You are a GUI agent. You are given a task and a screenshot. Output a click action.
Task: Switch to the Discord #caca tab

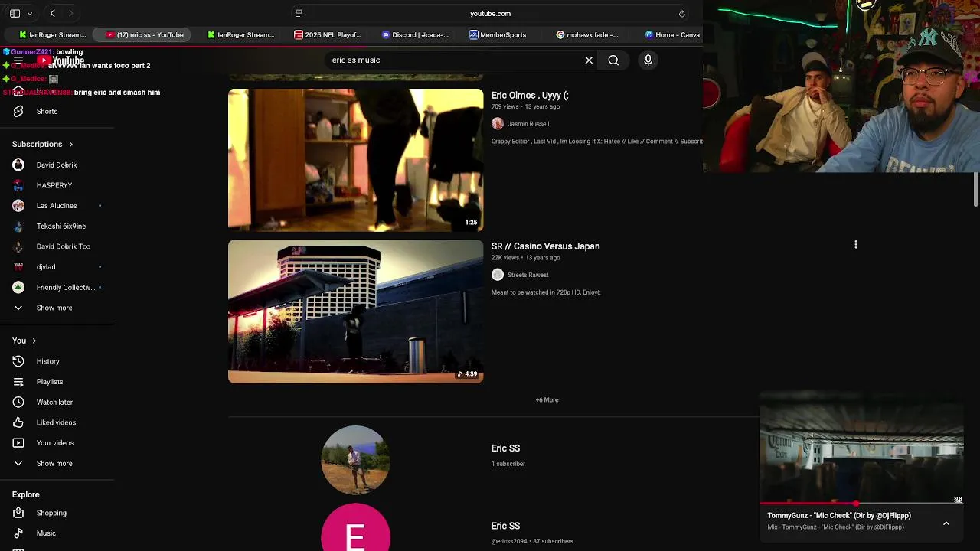(415, 34)
